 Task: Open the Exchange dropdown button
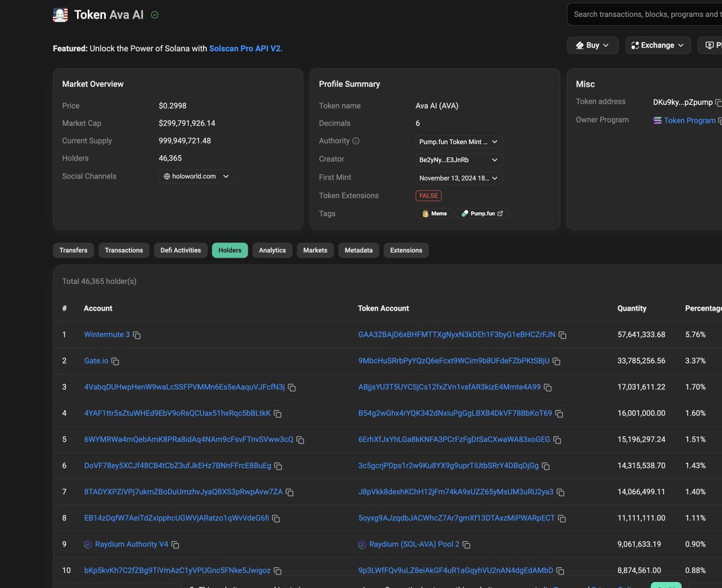[658, 45]
